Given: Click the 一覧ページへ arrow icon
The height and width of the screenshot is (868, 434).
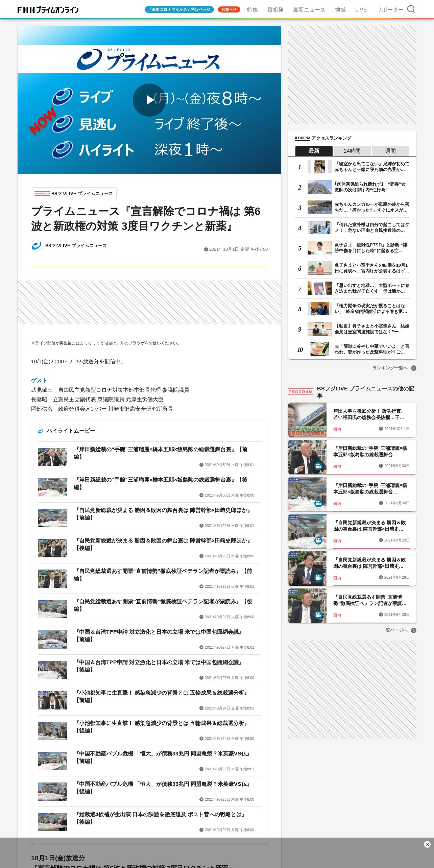Looking at the screenshot, I should 414,630.
